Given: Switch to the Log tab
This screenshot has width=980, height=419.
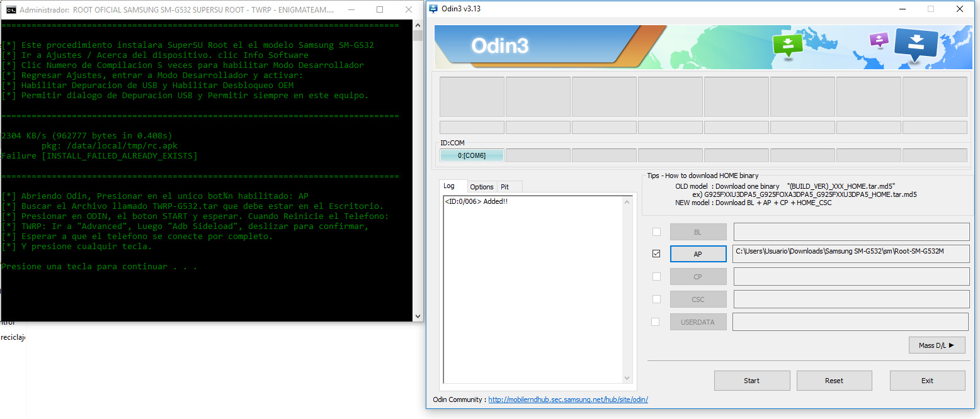Looking at the screenshot, I should coord(453,186).
